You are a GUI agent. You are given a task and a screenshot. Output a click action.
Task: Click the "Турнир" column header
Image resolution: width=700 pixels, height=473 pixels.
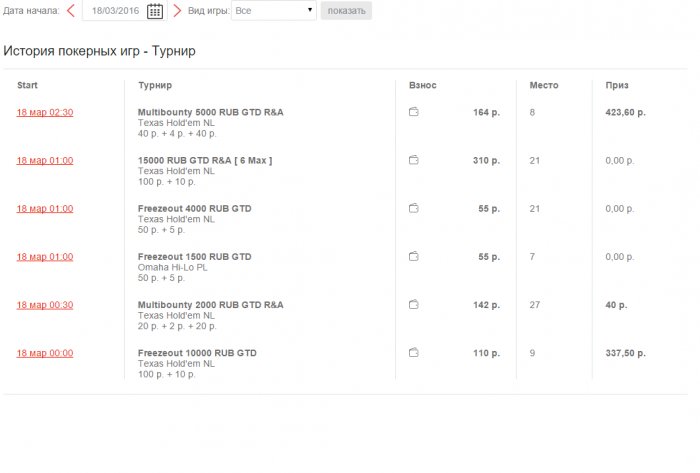154,85
